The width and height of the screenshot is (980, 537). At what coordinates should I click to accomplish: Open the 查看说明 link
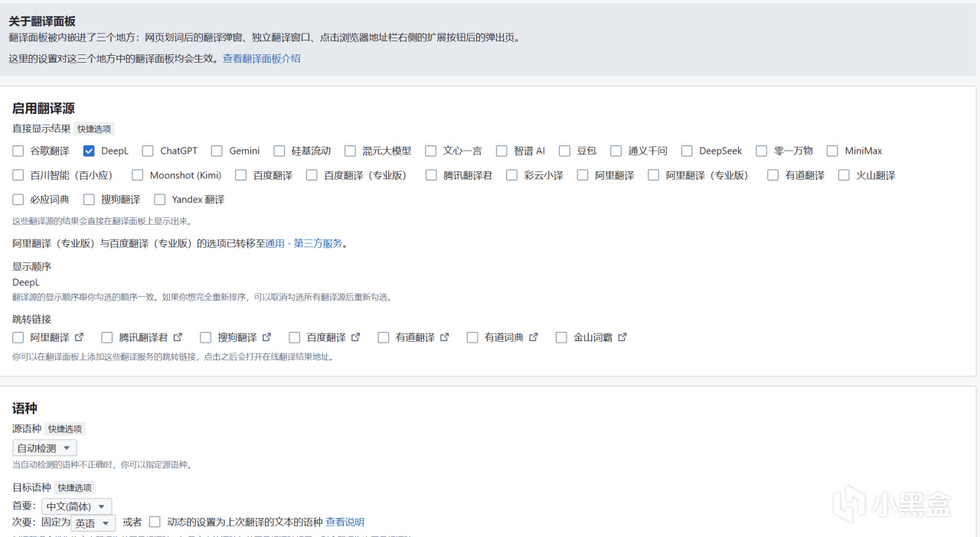pos(345,522)
